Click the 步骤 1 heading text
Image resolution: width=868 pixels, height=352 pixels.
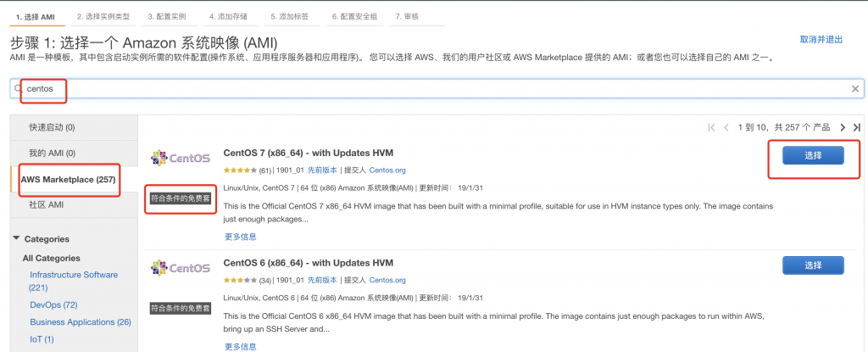coord(144,42)
